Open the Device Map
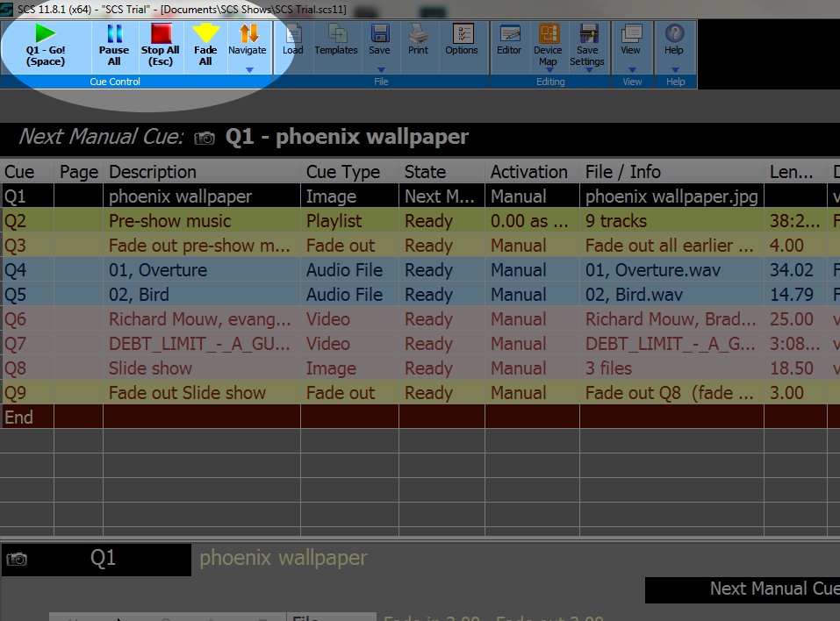 548,46
